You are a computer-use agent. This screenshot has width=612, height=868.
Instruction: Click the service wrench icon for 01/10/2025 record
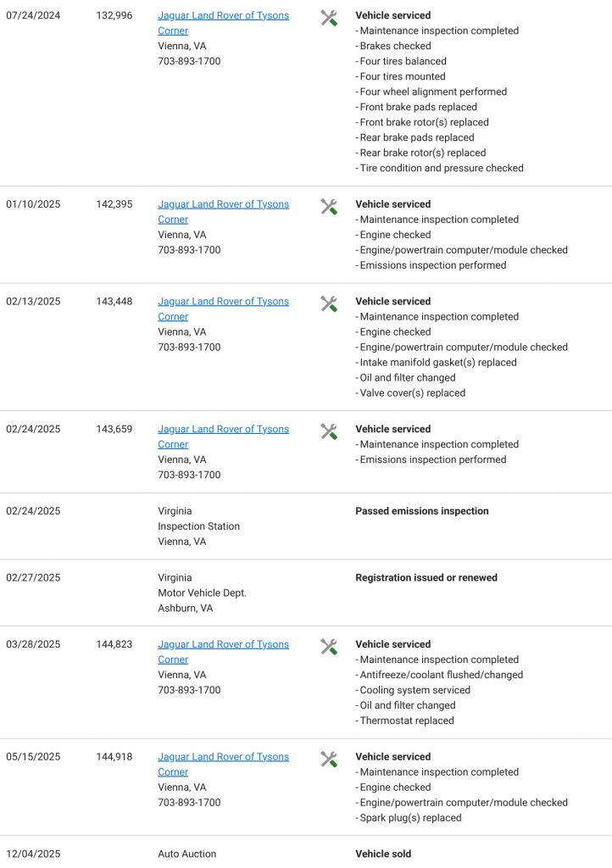click(x=329, y=207)
